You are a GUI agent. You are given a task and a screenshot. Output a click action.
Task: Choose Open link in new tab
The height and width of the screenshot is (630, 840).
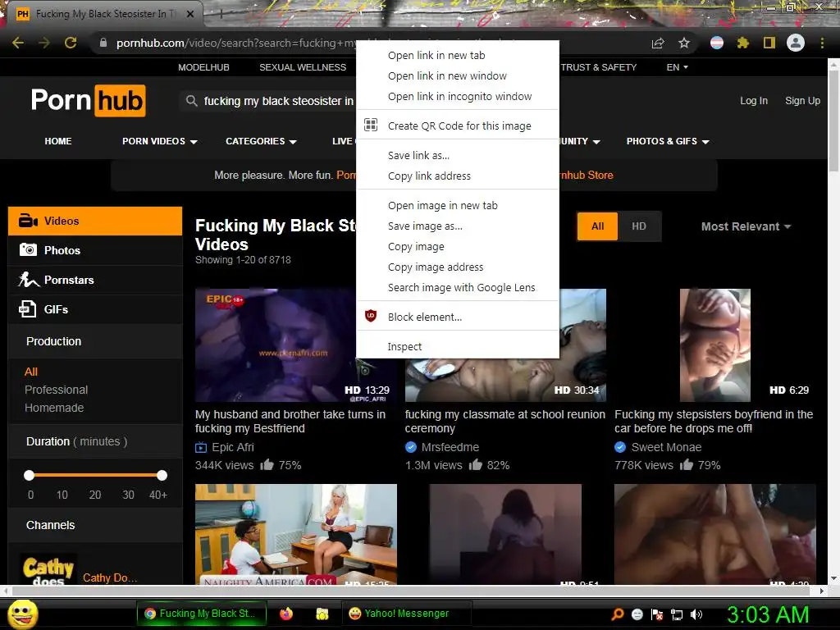458,55
